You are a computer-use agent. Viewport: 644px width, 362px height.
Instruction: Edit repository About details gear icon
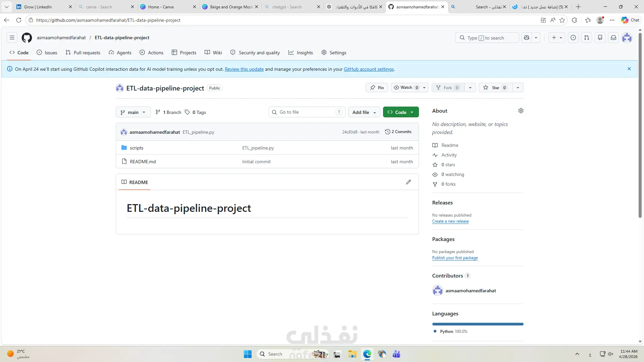tap(521, 111)
